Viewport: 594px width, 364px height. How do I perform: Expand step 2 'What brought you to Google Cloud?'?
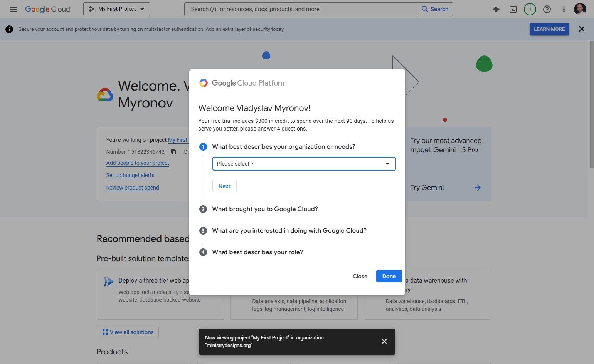(x=265, y=209)
